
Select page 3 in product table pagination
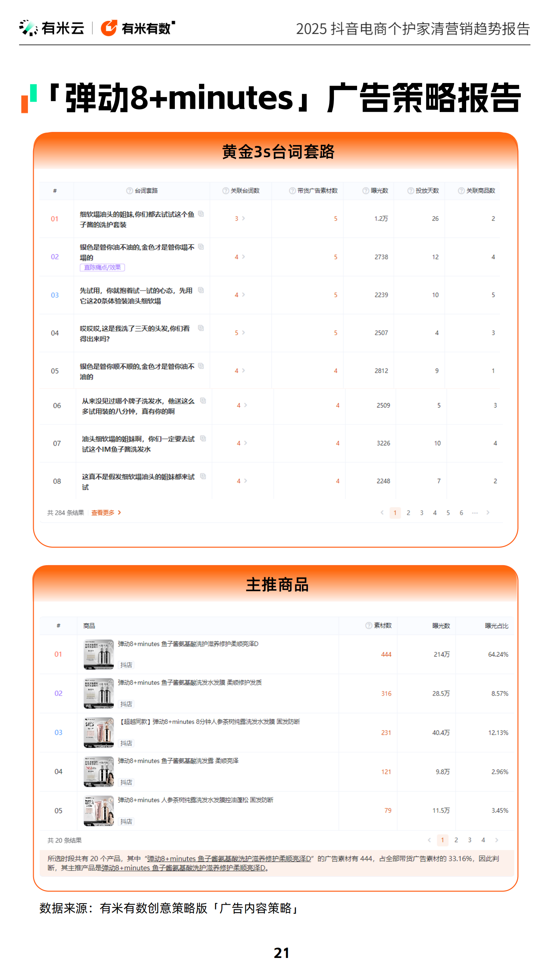click(x=469, y=840)
